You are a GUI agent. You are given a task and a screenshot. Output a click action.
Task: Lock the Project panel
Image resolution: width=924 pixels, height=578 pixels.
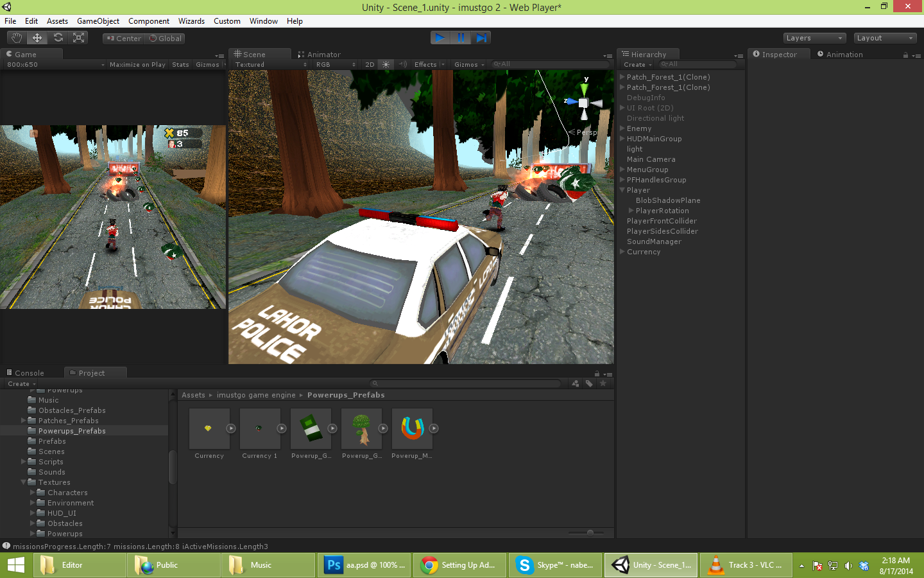[x=597, y=374]
